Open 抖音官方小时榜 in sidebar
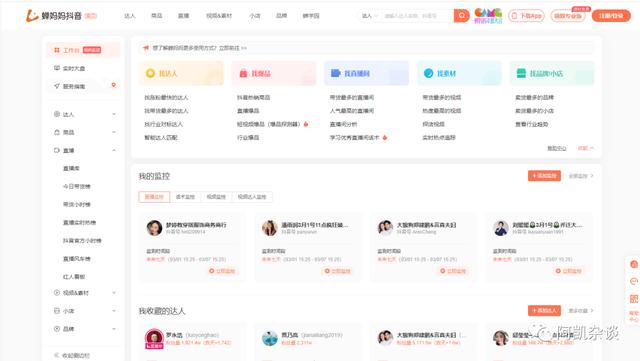This screenshot has width=640, height=361. (82, 241)
